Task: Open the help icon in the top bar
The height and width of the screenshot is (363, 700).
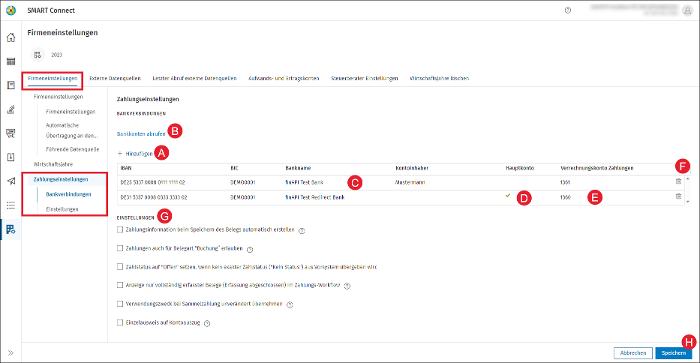Action: pos(568,10)
